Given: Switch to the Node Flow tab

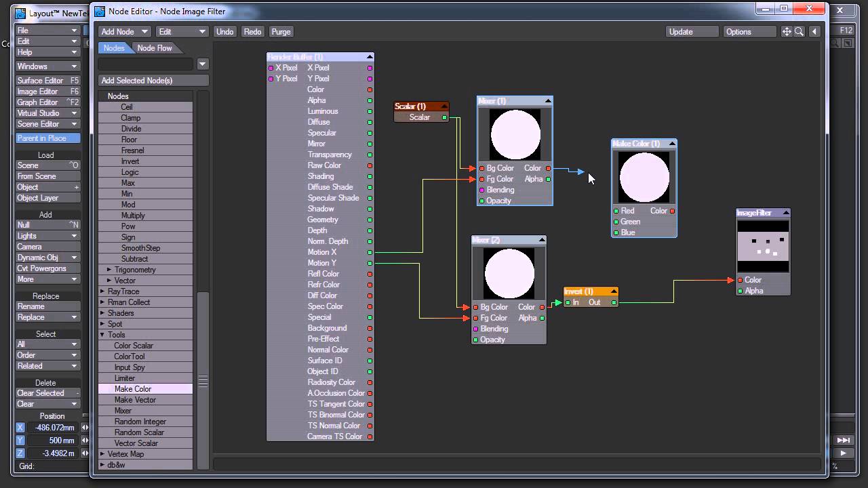Looking at the screenshot, I should 155,48.
